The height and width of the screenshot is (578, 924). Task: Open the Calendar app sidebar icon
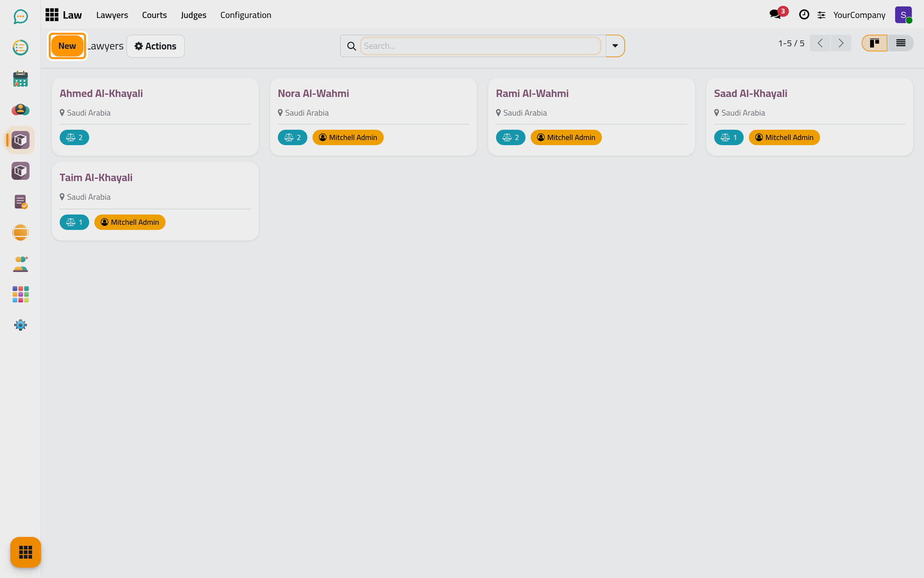tap(20, 79)
